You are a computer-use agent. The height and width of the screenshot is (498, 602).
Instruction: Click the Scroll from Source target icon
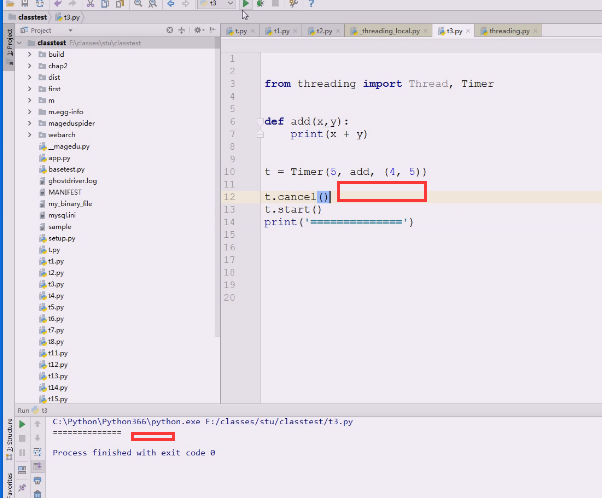(x=170, y=30)
